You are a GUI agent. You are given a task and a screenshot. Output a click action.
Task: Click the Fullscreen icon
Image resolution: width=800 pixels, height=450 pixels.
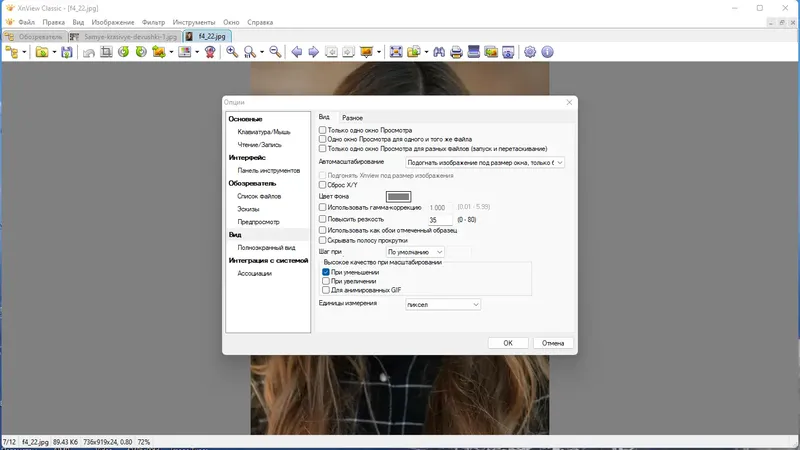point(396,52)
